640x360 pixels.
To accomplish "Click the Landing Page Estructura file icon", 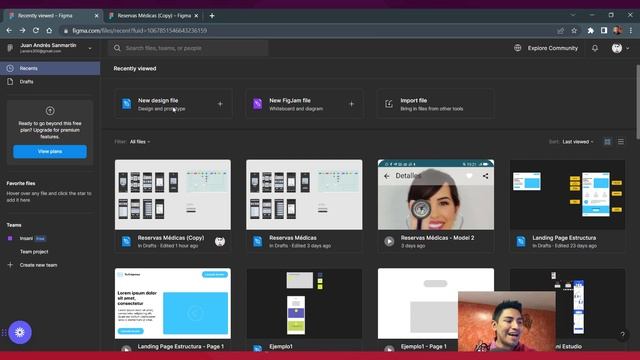I will coord(521,242).
